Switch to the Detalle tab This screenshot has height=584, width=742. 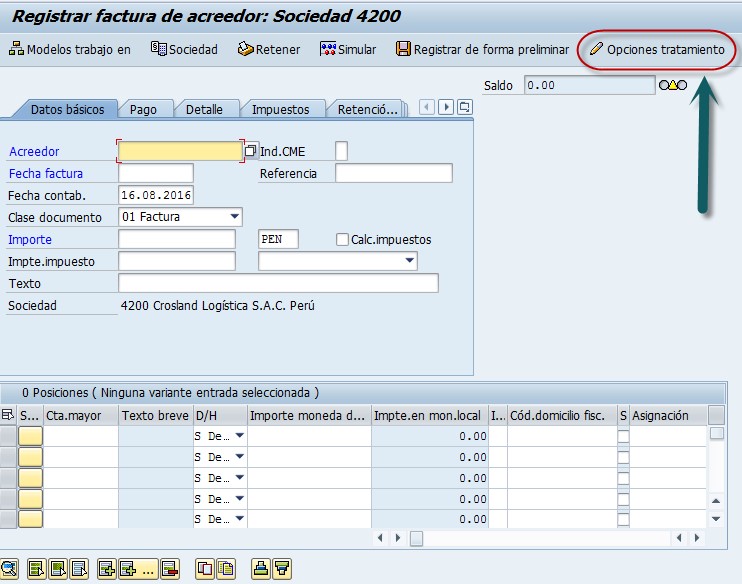click(x=204, y=109)
